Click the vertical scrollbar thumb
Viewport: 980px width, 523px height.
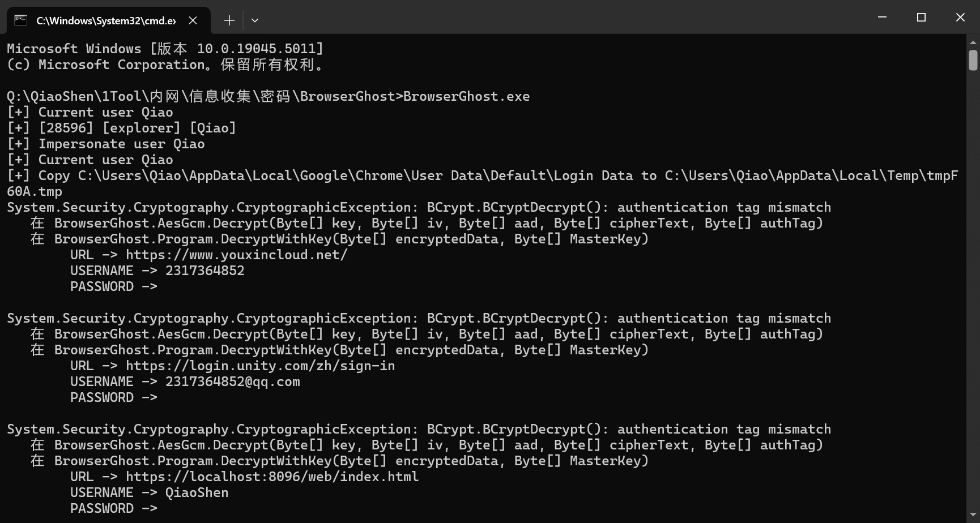point(973,60)
